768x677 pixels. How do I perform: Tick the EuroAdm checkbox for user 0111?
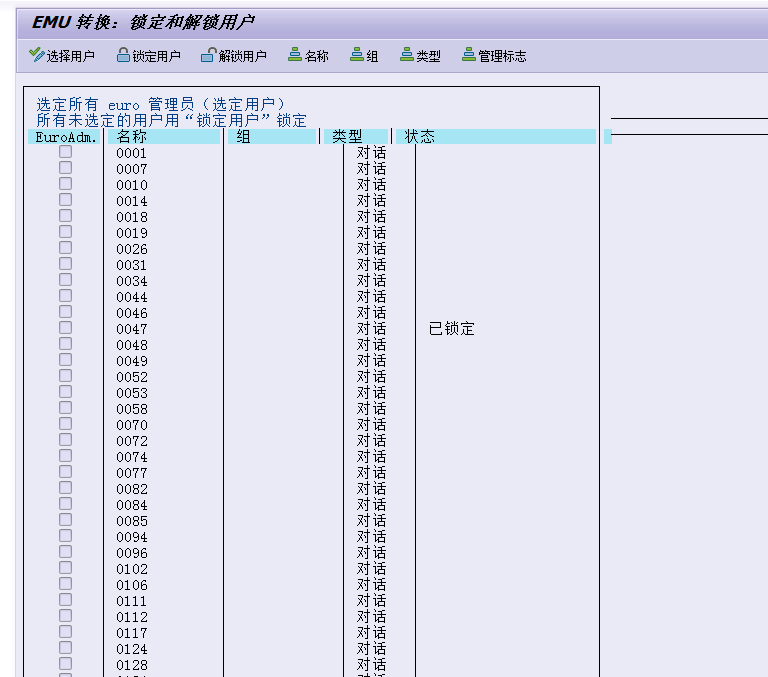click(66, 600)
